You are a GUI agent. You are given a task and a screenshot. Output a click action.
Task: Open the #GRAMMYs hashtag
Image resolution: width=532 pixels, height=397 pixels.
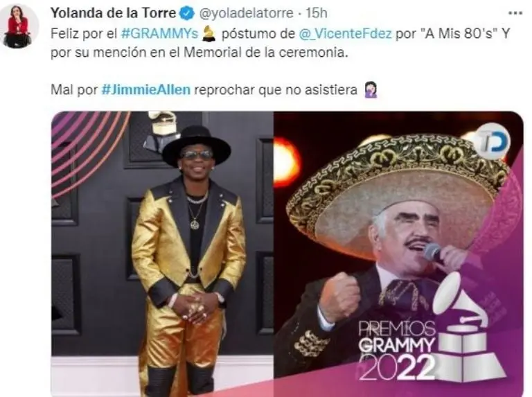[159, 33]
